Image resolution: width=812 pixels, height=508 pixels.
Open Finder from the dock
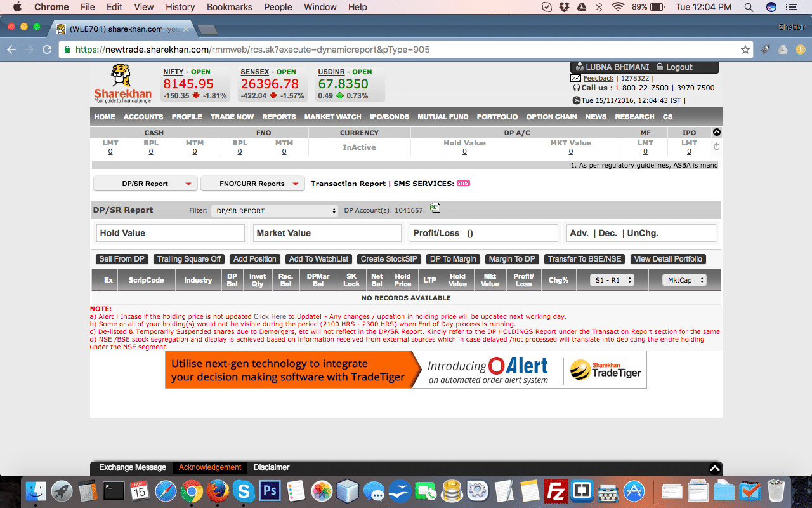(x=36, y=491)
